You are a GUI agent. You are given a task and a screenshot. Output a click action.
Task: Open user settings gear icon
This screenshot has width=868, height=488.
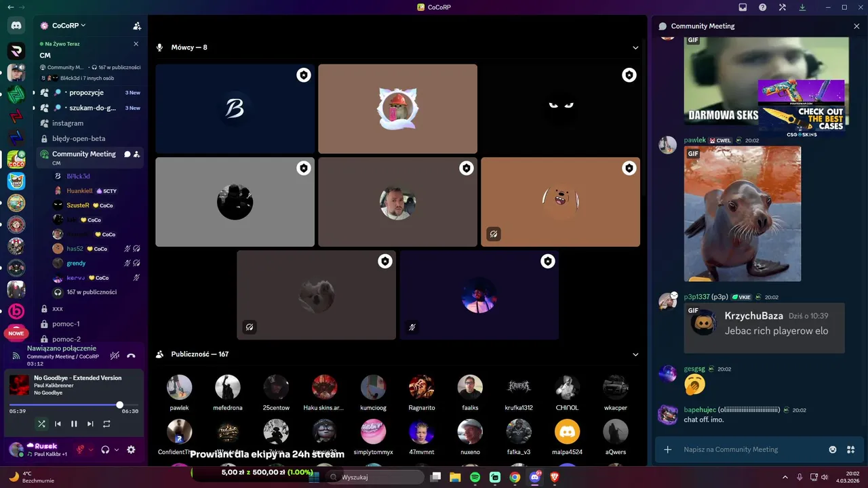(131, 449)
